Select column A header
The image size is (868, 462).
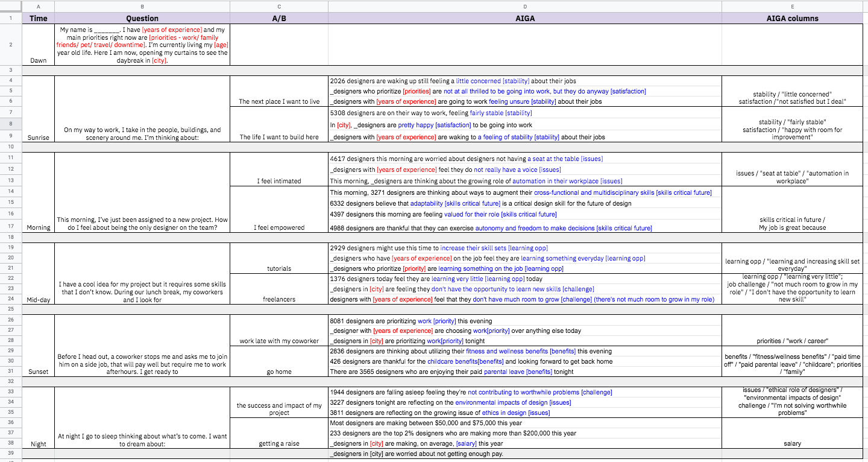pyautogui.click(x=39, y=6)
